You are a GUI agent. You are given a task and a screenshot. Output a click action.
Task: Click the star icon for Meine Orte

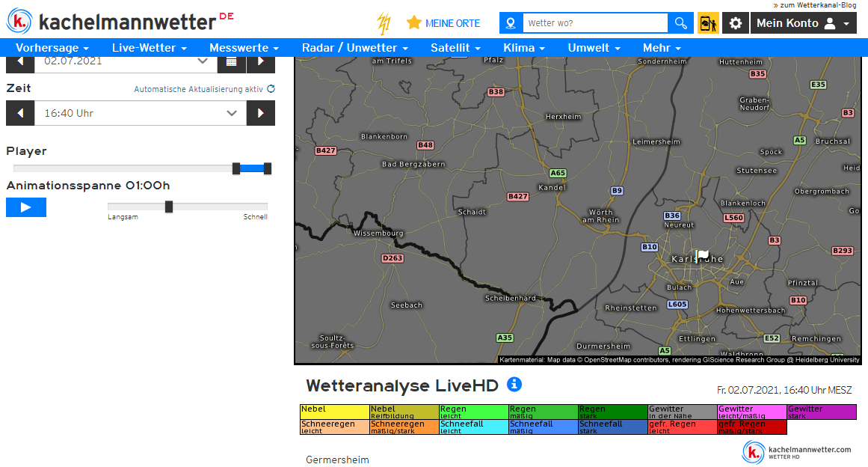coord(414,23)
